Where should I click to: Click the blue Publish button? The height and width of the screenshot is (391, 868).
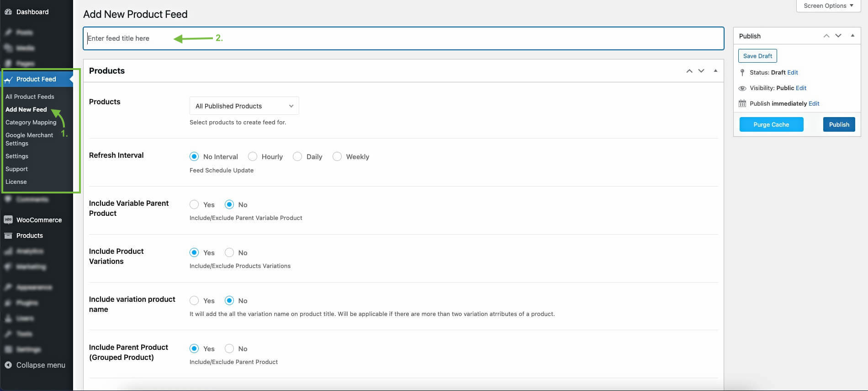point(839,124)
